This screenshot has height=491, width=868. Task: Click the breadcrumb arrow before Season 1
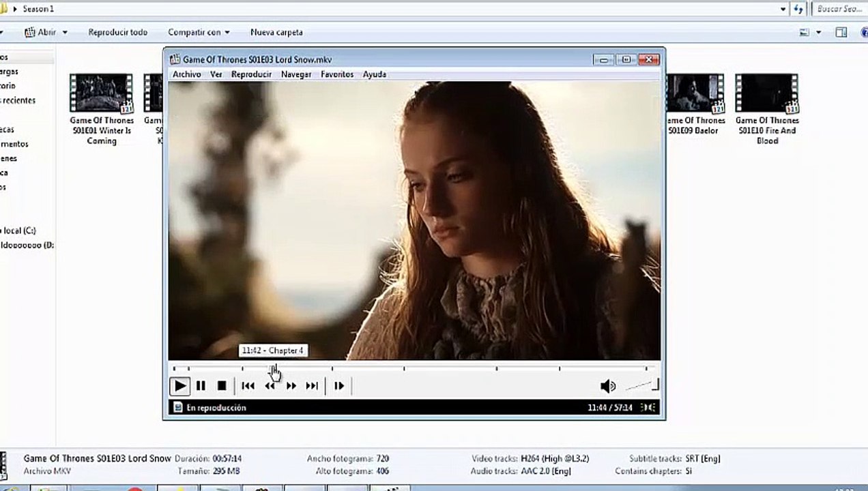pyautogui.click(x=15, y=9)
